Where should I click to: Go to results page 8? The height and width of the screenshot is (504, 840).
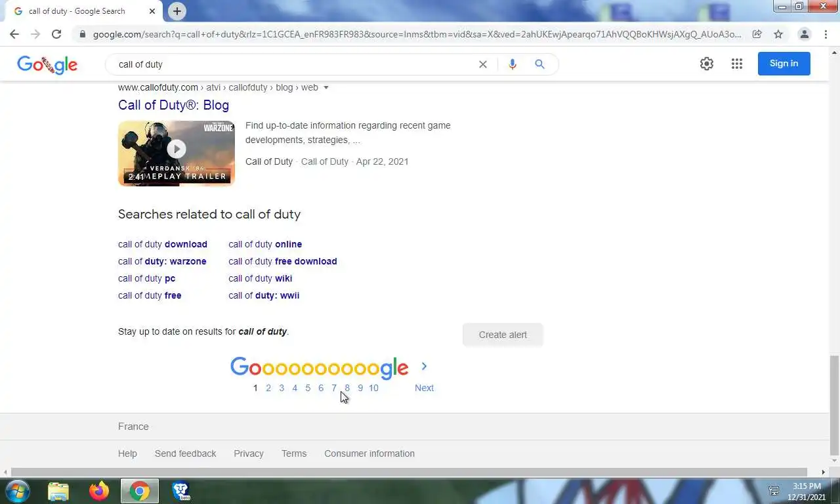click(x=347, y=388)
